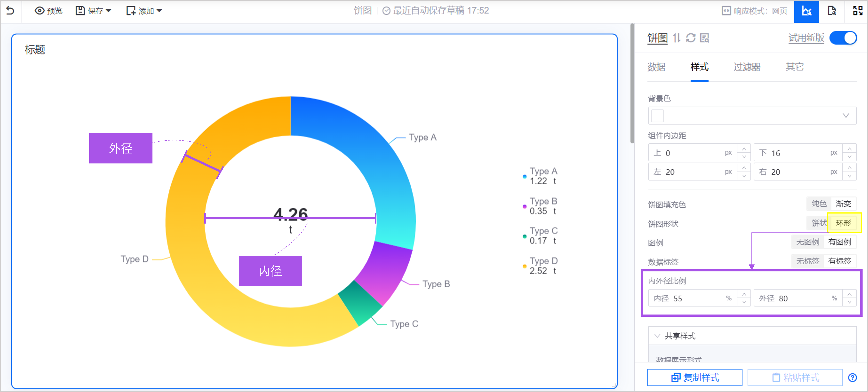The width and height of the screenshot is (868, 392).
Task: Click the chart settings icon in top bar
Action: [x=806, y=11]
